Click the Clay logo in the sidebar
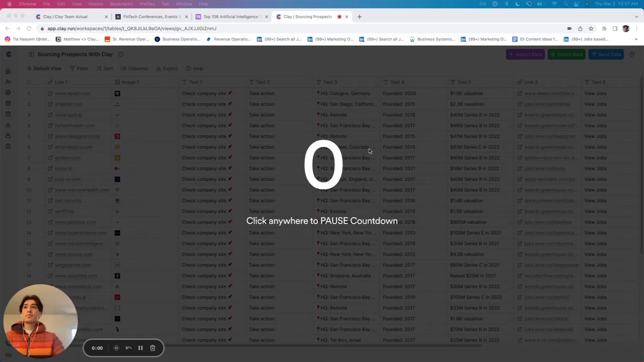Image resolution: width=644 pixels, height=362 pixels. [9, 54]
